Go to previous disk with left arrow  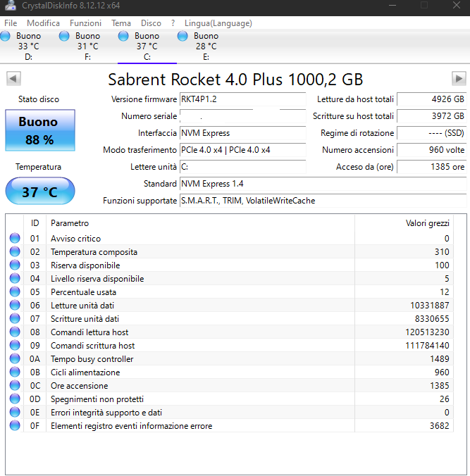coord(13,79)
